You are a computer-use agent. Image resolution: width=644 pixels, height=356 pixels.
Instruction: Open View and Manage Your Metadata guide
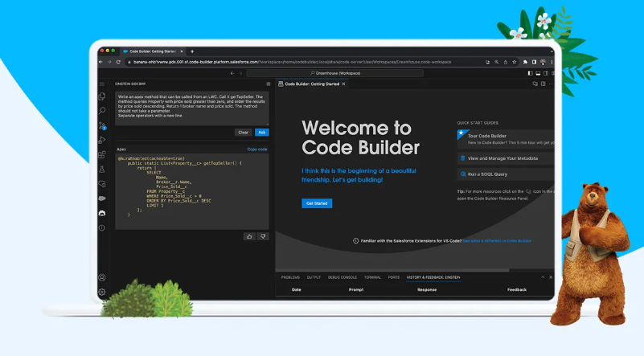[506, 158]
